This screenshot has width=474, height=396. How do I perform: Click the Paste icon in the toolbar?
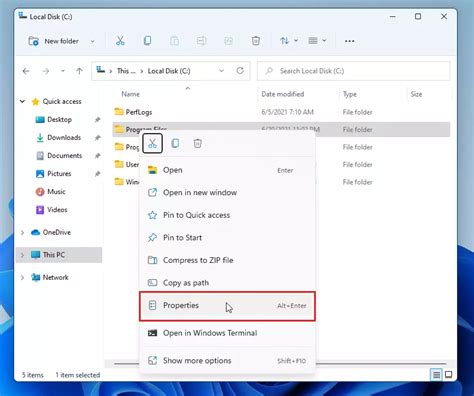tap(174, 41)
